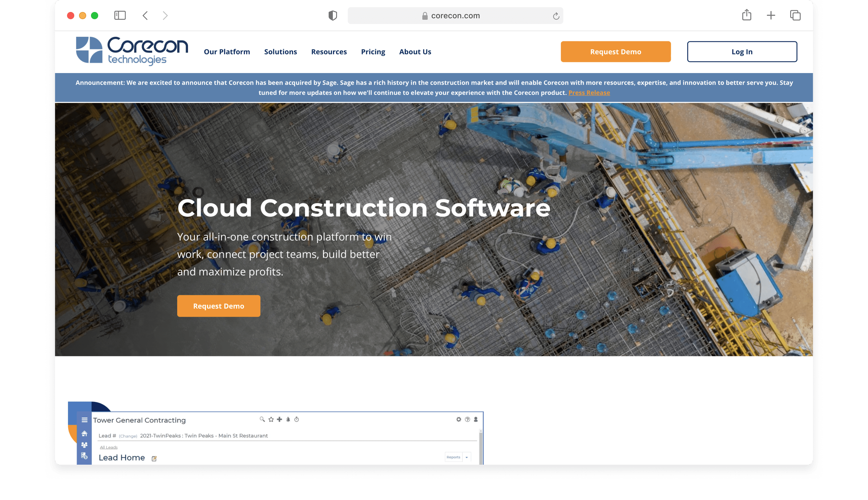Show tab overview in Safari
The image size is (868, 500).
click(x=795, y=16)
